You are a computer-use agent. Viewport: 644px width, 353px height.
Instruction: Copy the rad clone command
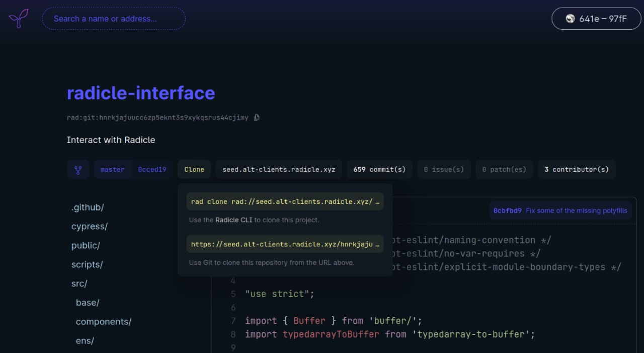coord(285,201)
